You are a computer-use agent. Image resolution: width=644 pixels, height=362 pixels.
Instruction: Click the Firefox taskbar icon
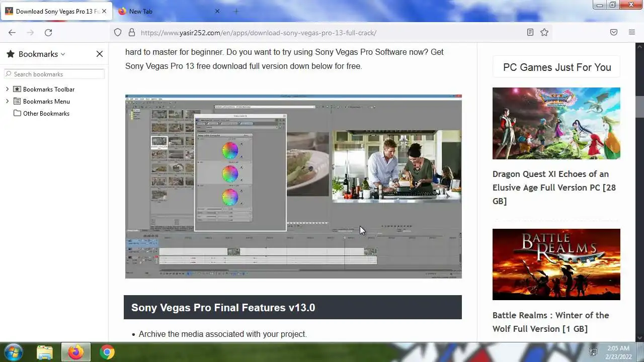[76, 352]
